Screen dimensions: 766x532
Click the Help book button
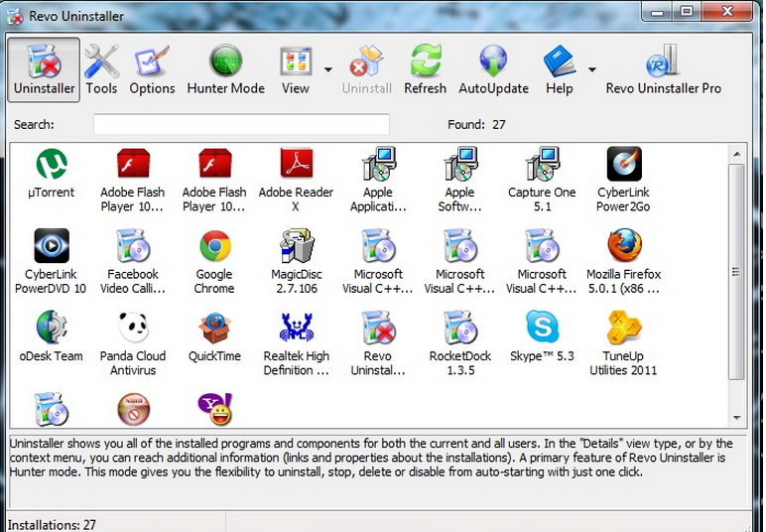(559, 69)
